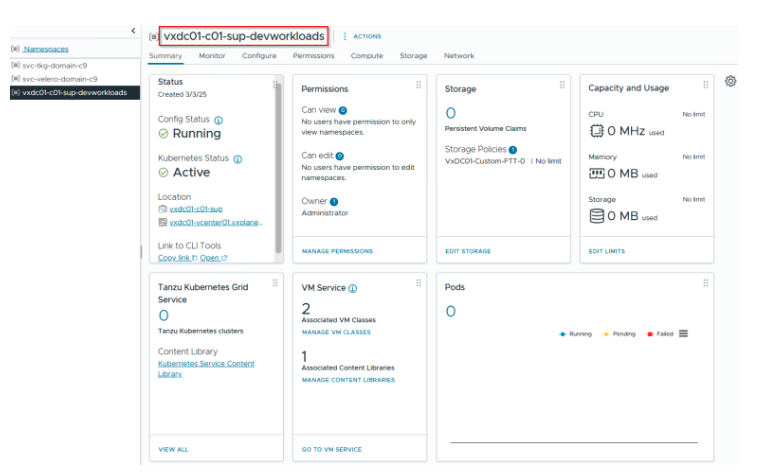Click the Config Status info icon
The image size is (767, 476).
[218, 120]
